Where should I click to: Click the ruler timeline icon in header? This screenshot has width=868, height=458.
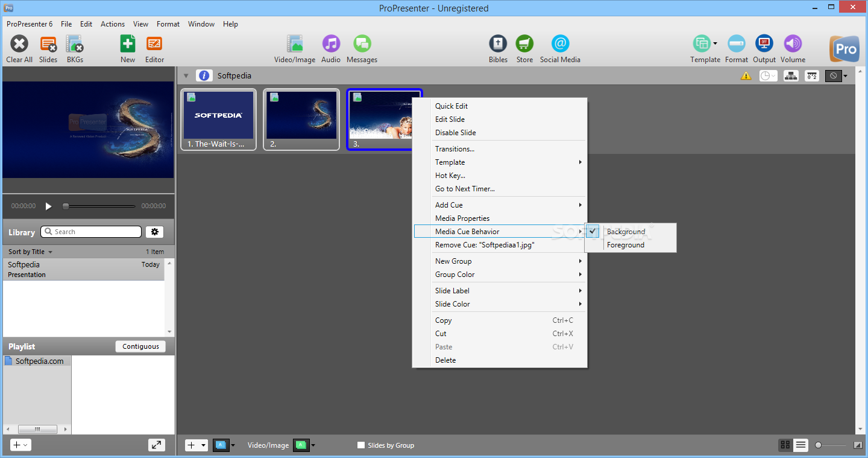812,76
